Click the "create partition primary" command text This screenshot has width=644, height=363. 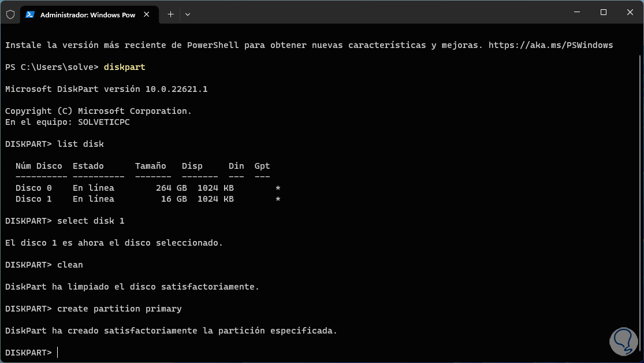(119, 309)
